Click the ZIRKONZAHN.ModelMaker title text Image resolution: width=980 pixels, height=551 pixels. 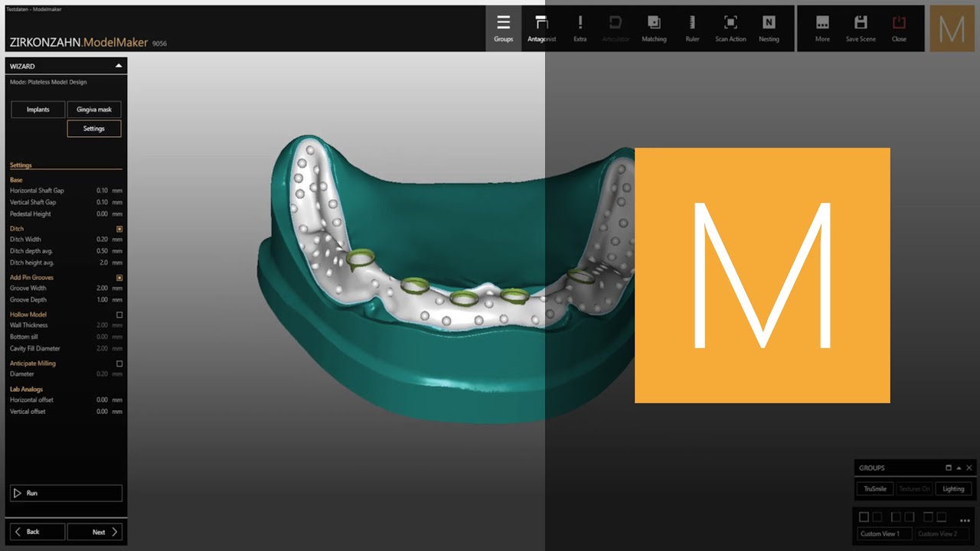pos(78,42)
